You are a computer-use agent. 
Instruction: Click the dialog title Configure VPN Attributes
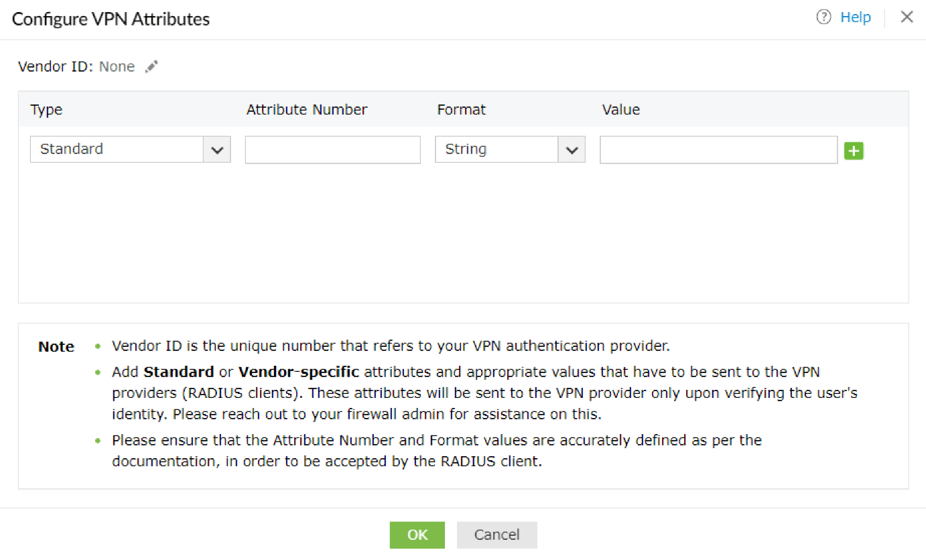point(111,19)
